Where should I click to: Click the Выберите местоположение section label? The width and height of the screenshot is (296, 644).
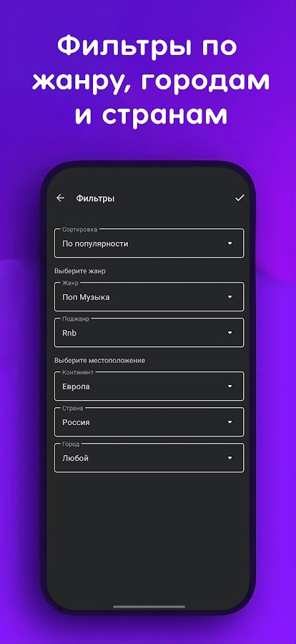[x=100, y=361]
